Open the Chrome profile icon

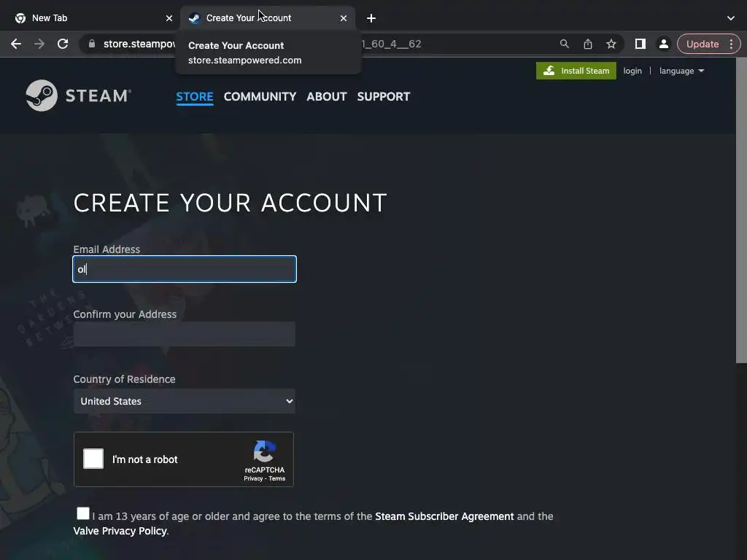click(x=663, y=44)
